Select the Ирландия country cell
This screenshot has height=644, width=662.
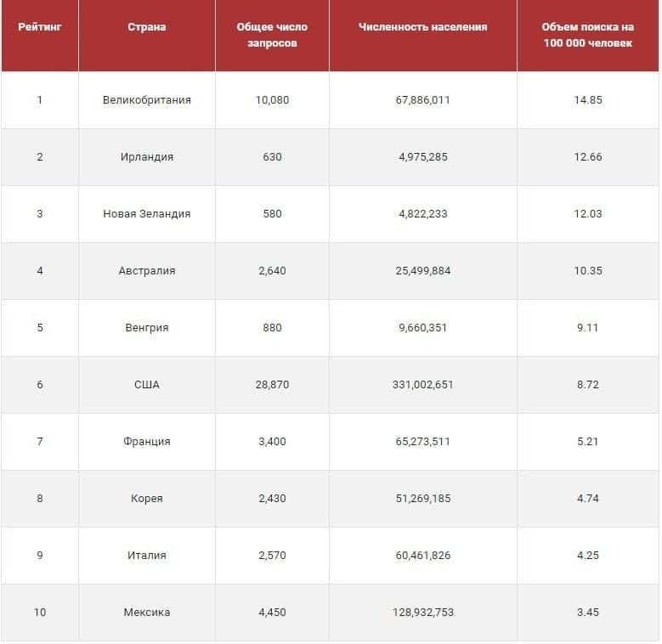pos(147,157)
